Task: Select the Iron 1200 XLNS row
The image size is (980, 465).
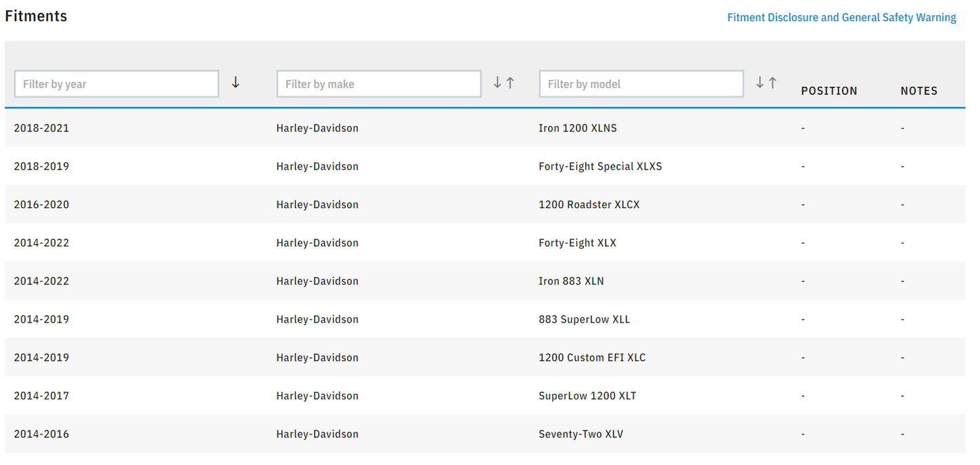Action: point(577,128)
